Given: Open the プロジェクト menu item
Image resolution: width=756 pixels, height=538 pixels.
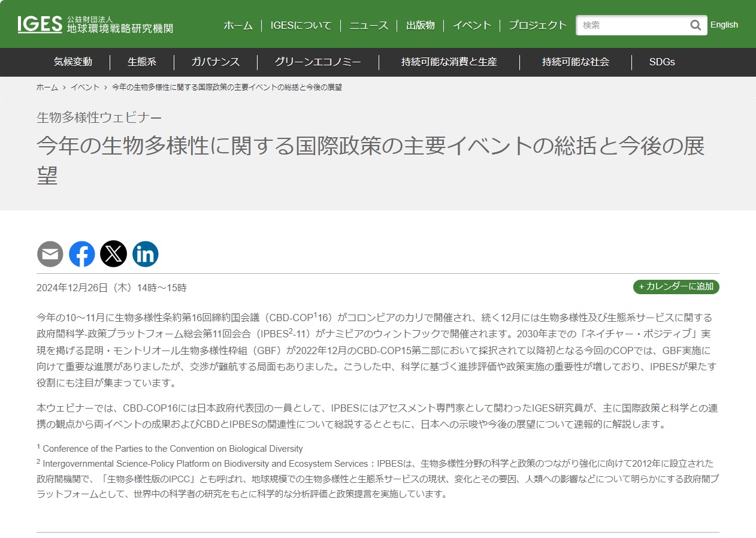Looking at the screenshot, I should pos(537,25).
